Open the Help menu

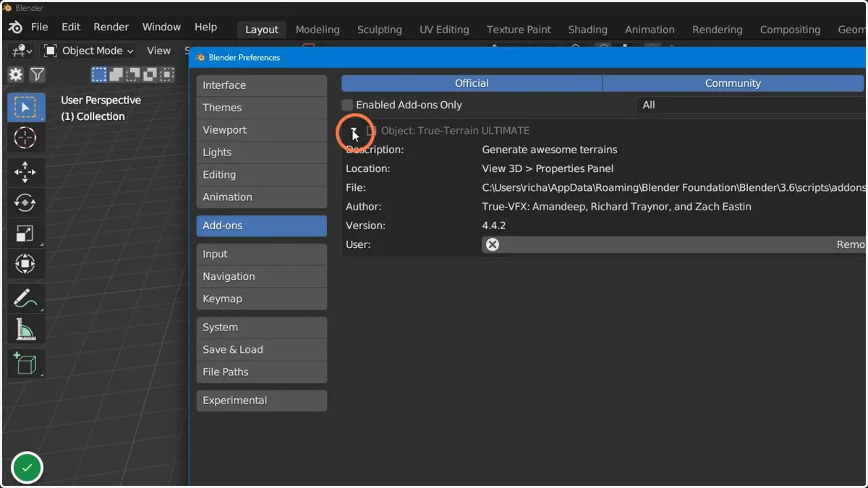(x=205, y=27)
